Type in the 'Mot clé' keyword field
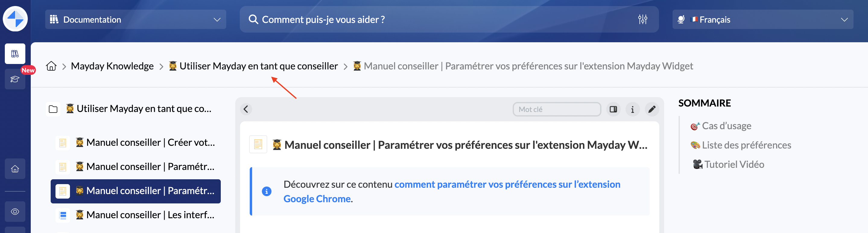This screenshot has width=868, height=233. pos(557,109)
